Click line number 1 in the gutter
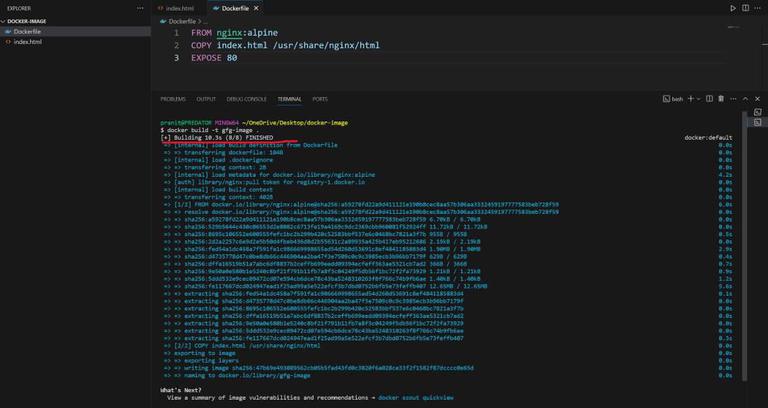This screenshot has height=408, width=768. [x=176, y=33]
